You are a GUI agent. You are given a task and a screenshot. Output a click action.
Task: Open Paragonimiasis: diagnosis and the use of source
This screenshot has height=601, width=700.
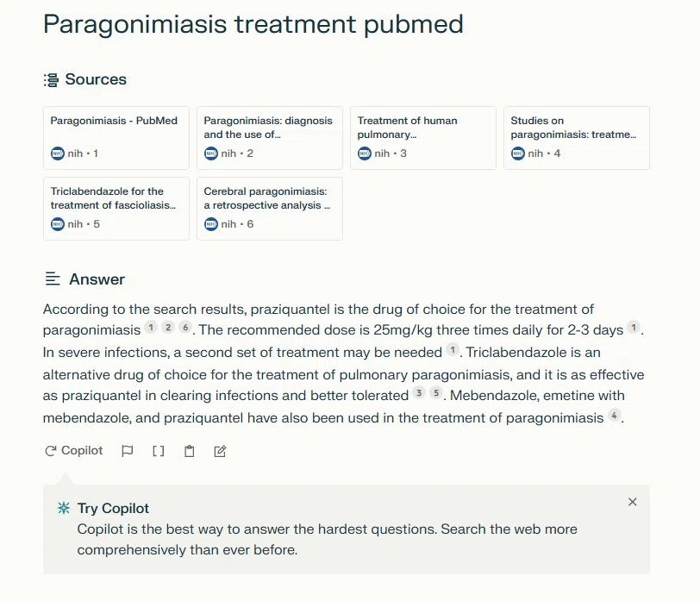pos(270,137)
